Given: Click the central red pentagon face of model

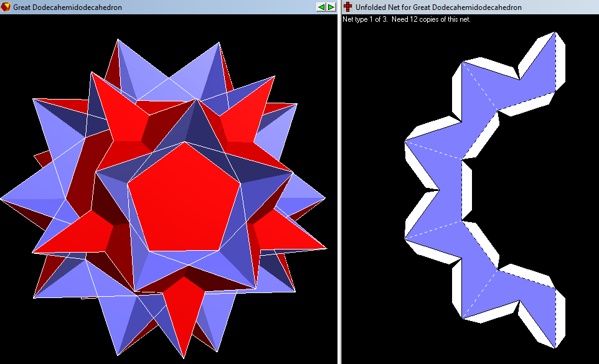Looking at the screenshot, I should pyautogui.click(x=184, y=202).
